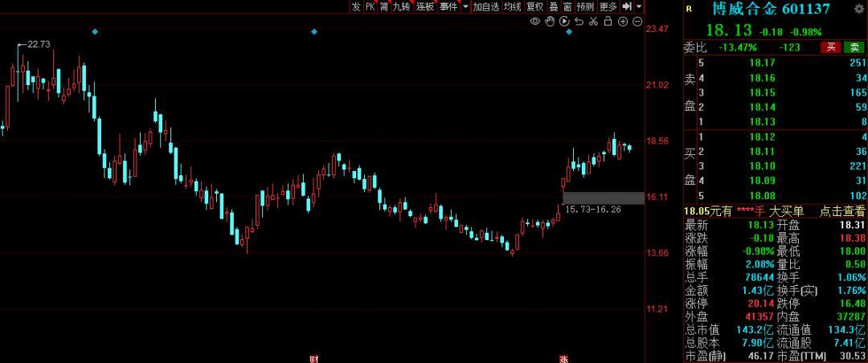Click the gray 15.73-16.26 gap bar
Image resolution: width=868 pixels, height=363 pixels.
604,198
